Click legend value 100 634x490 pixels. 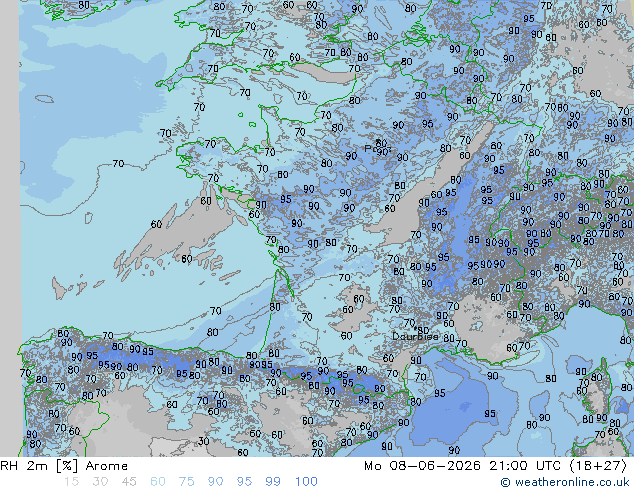tap(306, 482)
